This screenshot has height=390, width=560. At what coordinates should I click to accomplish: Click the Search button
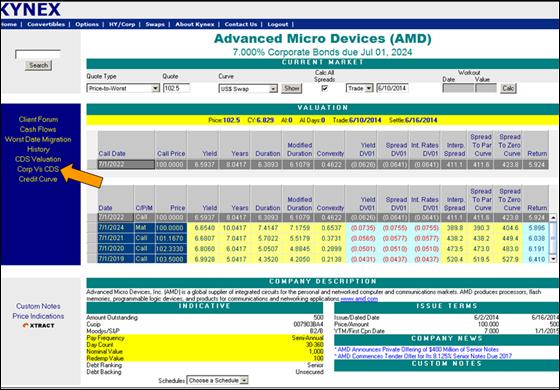click(x=38, y=65)
